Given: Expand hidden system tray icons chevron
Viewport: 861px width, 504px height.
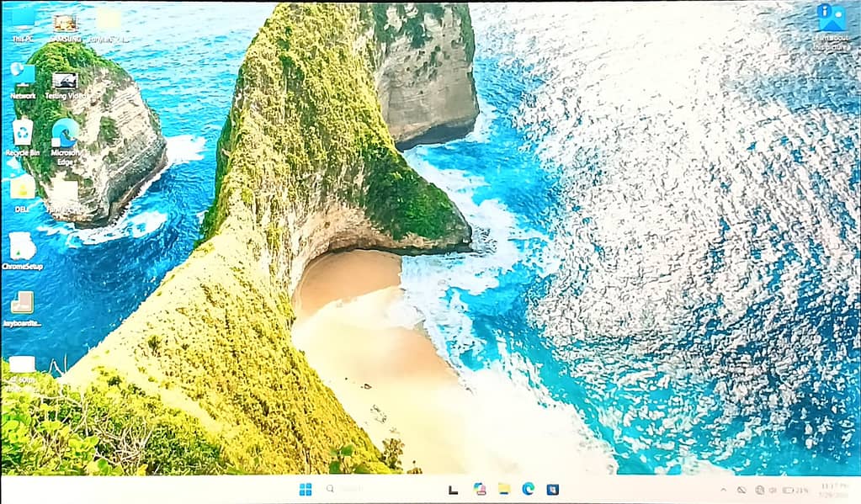Looking at the screenshot, I should coord(723,490).
